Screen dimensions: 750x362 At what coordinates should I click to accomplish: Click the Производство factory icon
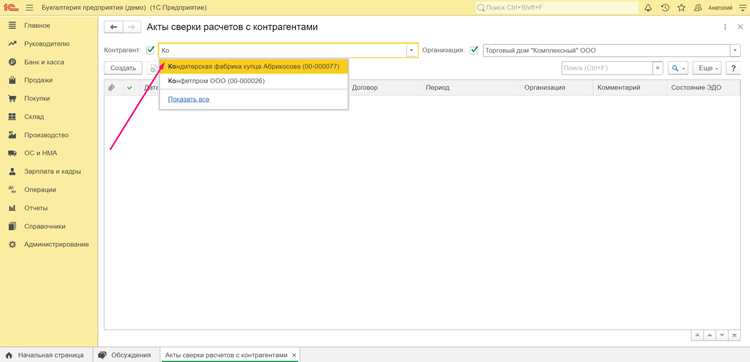[x=13, y=135]
